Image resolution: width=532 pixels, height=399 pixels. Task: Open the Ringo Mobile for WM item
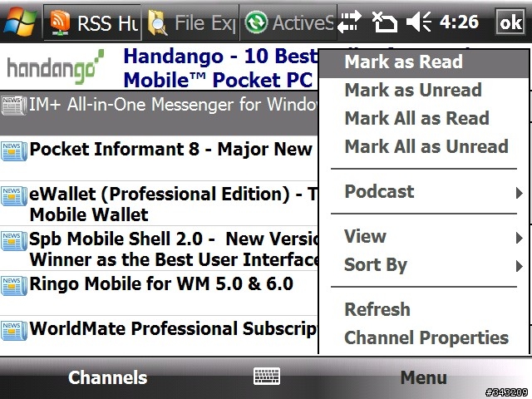(x=159, y=293)
